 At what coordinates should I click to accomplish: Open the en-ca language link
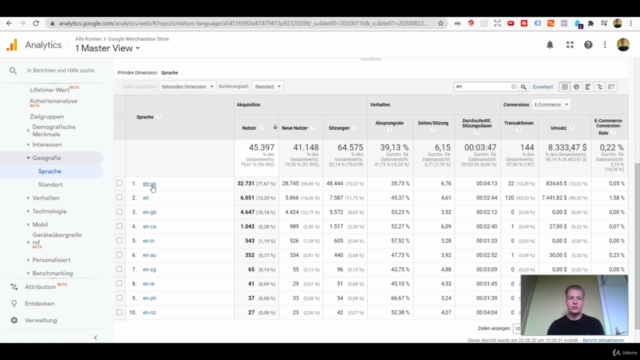[x=149, y=227]
